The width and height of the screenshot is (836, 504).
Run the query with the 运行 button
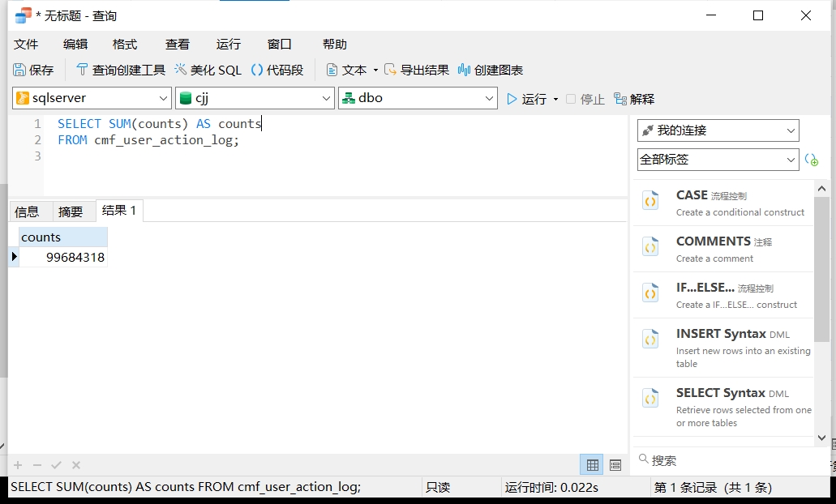coord(527,99)
